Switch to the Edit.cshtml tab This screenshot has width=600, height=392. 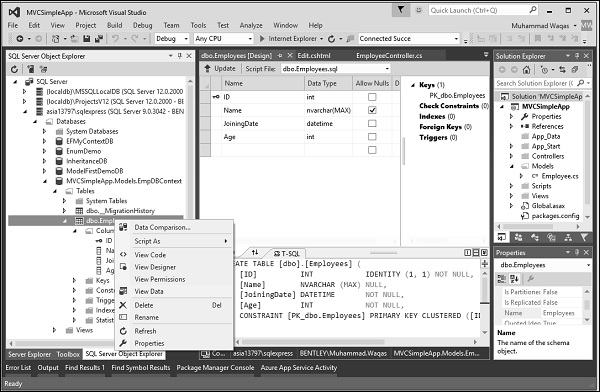tap(314, 56)
